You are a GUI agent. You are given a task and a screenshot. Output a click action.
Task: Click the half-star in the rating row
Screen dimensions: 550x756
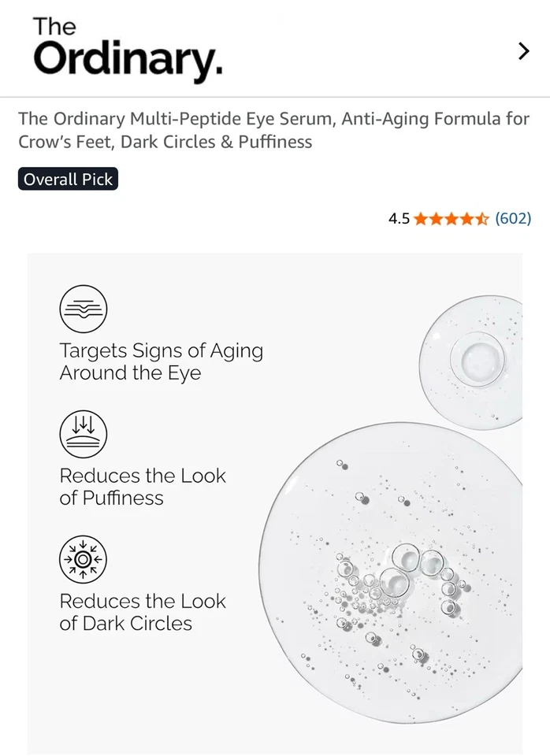(481, 219)
